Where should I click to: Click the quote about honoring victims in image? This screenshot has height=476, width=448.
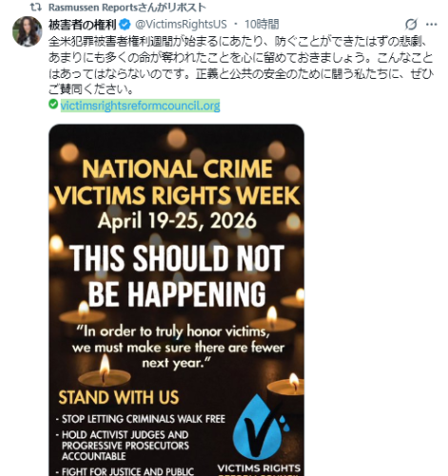178,347
